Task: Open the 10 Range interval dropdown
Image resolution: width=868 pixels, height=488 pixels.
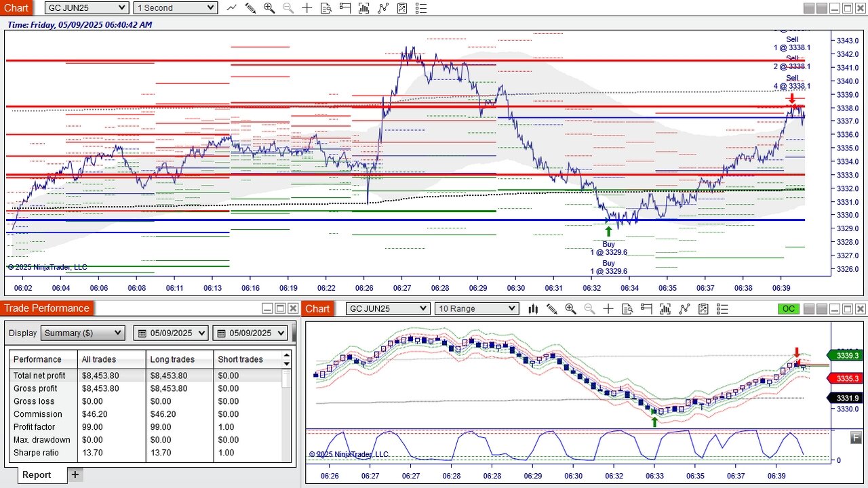Action: (477, 308)
